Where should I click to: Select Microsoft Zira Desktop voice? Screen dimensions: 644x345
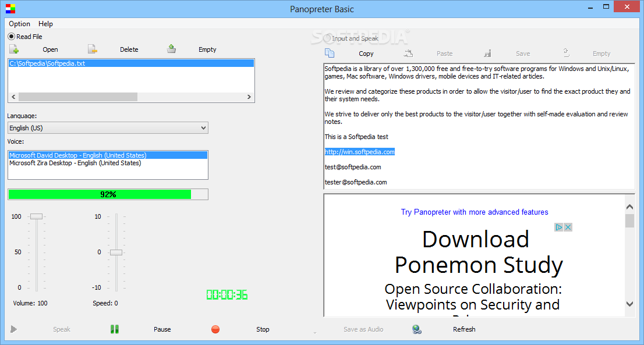108,163
